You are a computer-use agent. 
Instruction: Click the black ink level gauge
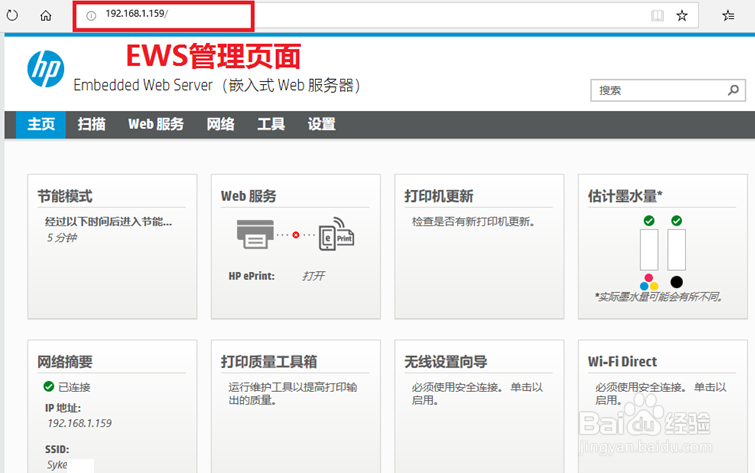coord(677,250)
